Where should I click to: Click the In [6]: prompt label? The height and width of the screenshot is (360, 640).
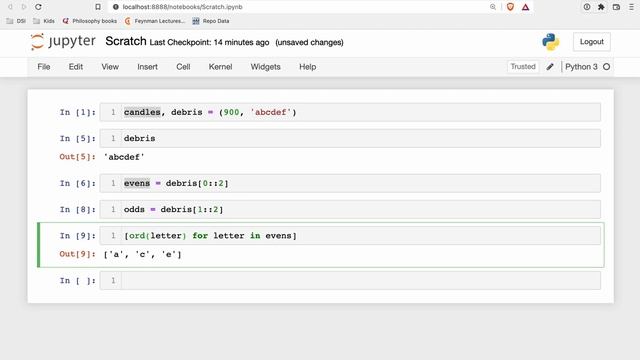point(78,183)
